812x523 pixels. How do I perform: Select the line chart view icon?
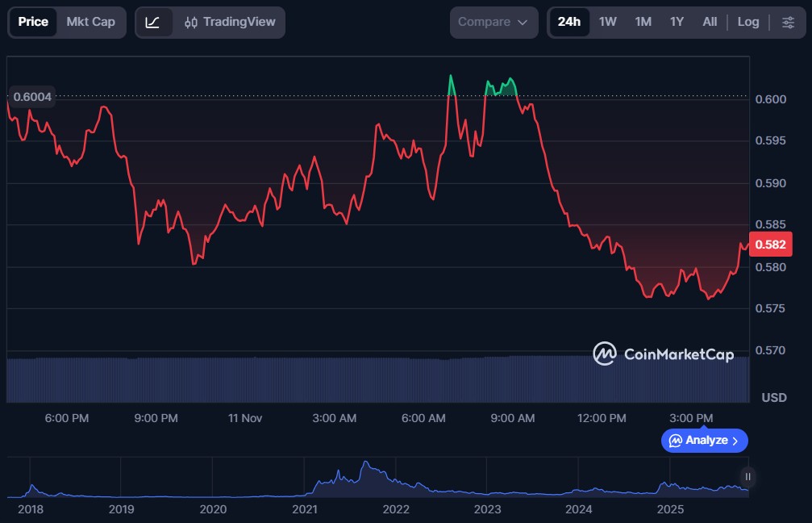click(152, 23)
